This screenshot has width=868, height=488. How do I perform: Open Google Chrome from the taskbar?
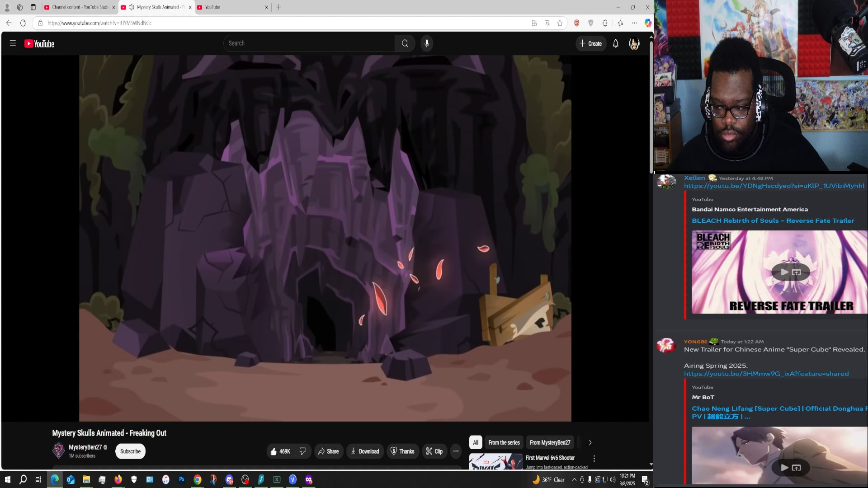click(198, 480)
